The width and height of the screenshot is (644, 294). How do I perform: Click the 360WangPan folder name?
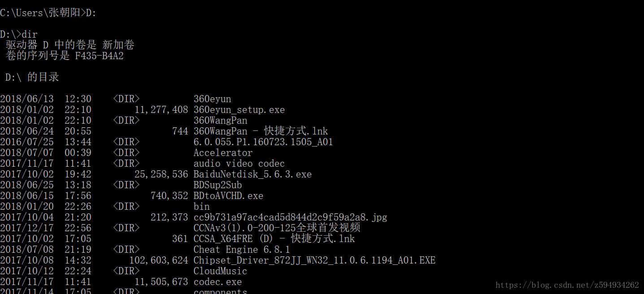click(x=220, y=121)
